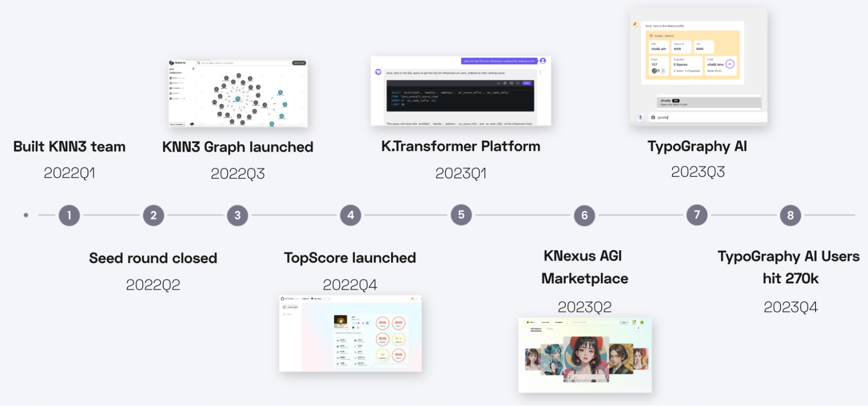Screen dimensions: 868x406
Task: Click the 'KNexus AGI Marketplace' heading
Action: coord(584,267)
